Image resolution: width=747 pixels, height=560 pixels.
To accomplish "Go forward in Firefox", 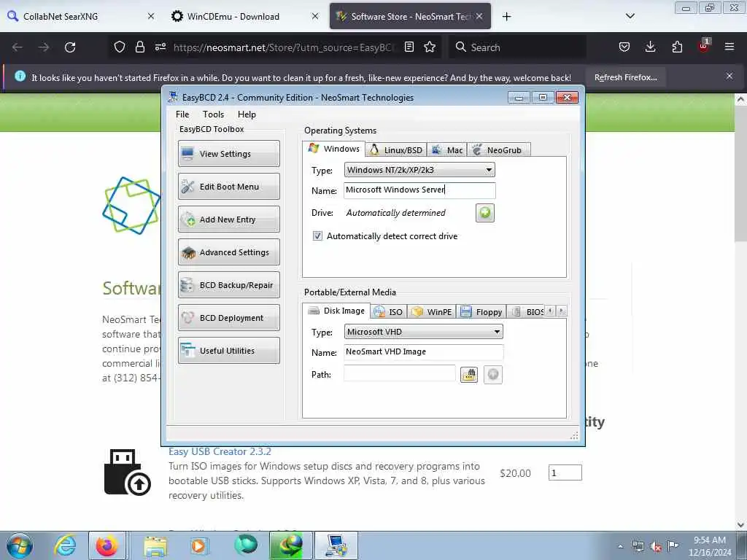I will (43, 47).
